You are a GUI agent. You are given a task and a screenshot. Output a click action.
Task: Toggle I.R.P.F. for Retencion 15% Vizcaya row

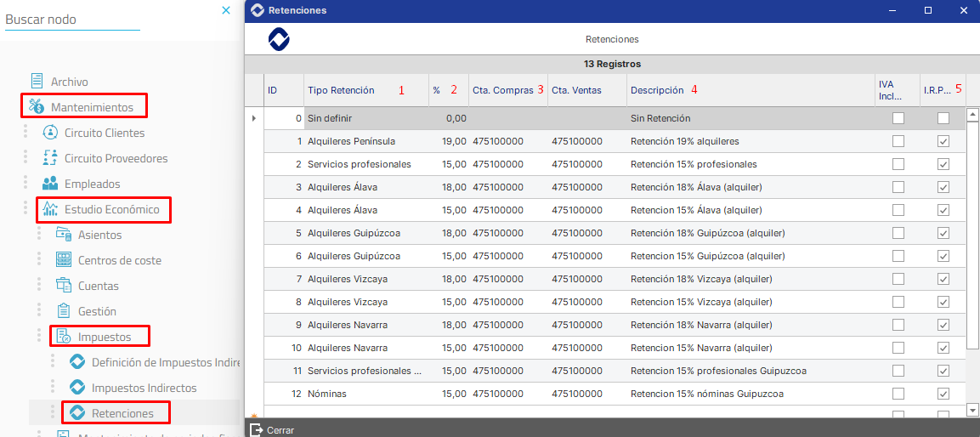(x=943, y=302)
